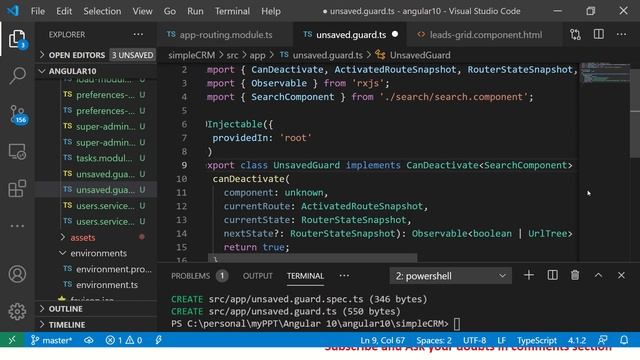
Task: Click the VS Code logo icon
Action: pyautogui.click(x=13, y=11)
